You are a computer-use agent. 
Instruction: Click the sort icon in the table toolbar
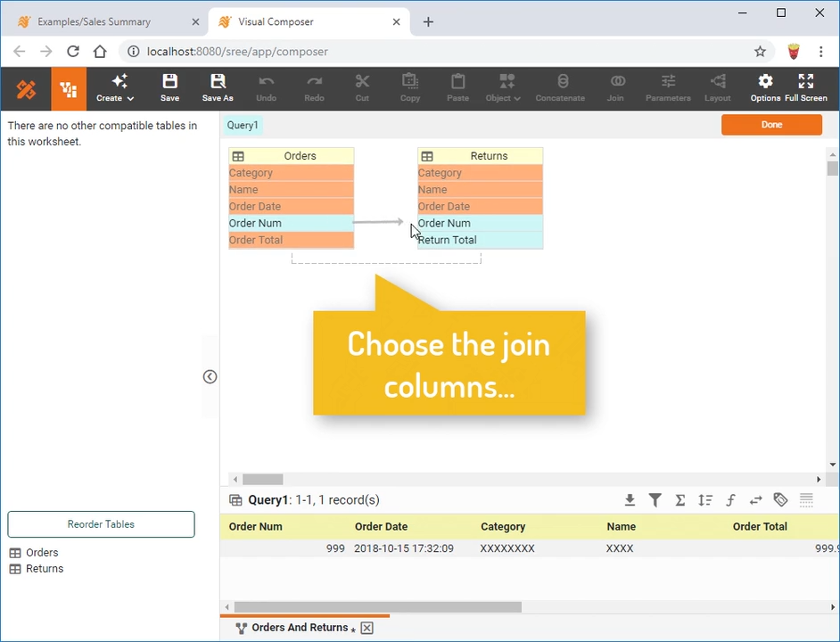pyautogui.click(x=705, y=500)
